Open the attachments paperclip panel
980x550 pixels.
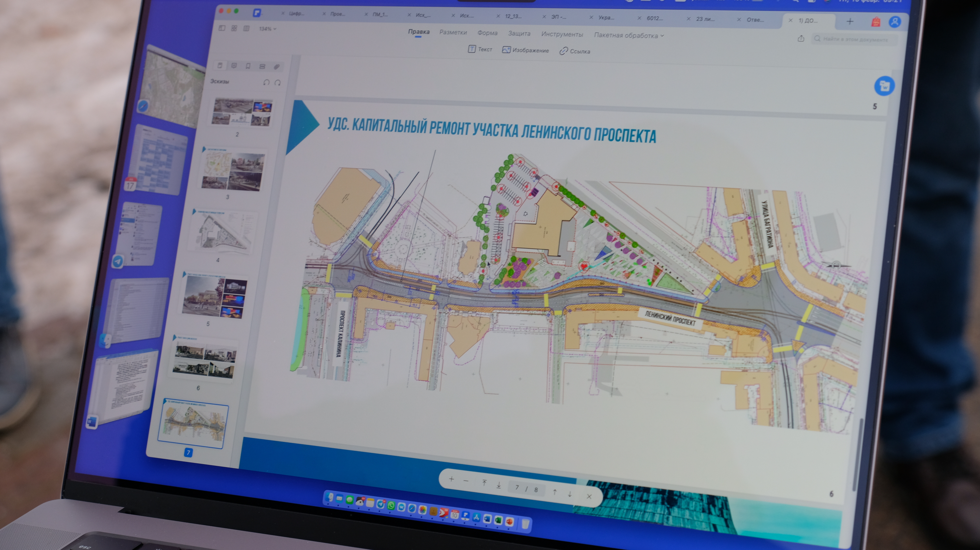[x=277, y=67]
